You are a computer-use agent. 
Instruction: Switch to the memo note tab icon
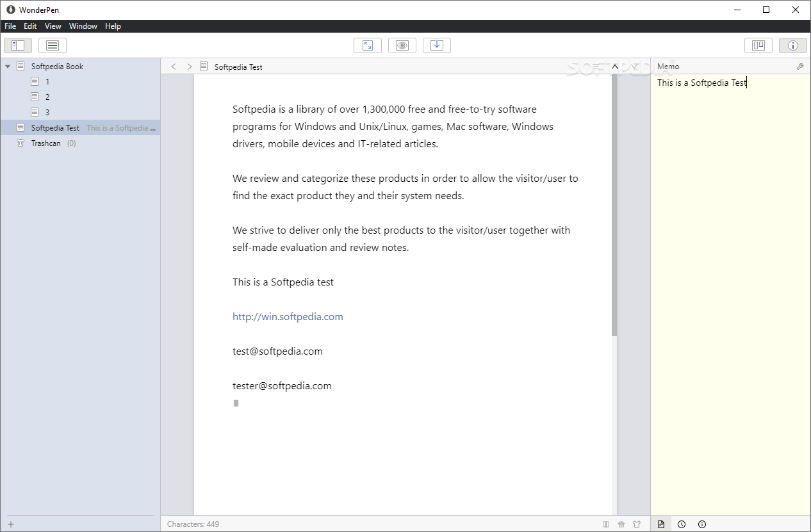point(661,524)
